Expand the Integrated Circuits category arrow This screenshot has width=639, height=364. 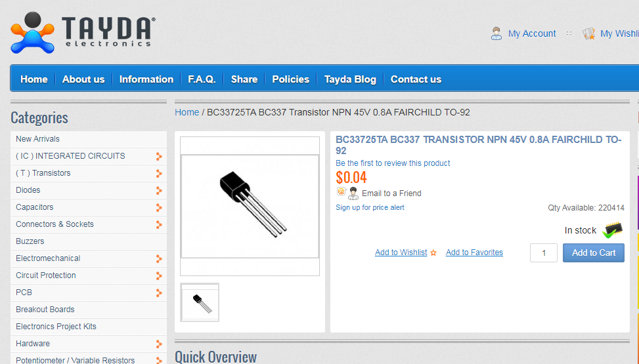pyautogui.click(x=159, y=156)
